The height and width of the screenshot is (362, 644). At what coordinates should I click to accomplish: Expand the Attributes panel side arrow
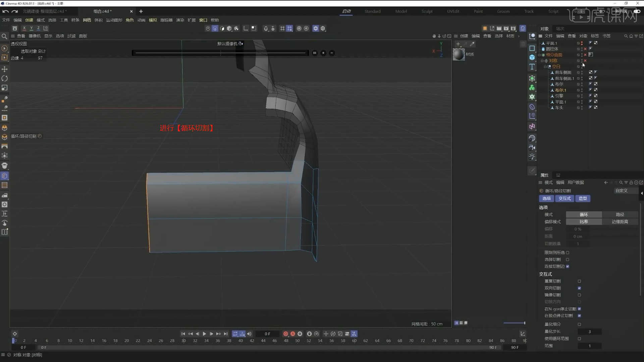[x=642, y=193]
